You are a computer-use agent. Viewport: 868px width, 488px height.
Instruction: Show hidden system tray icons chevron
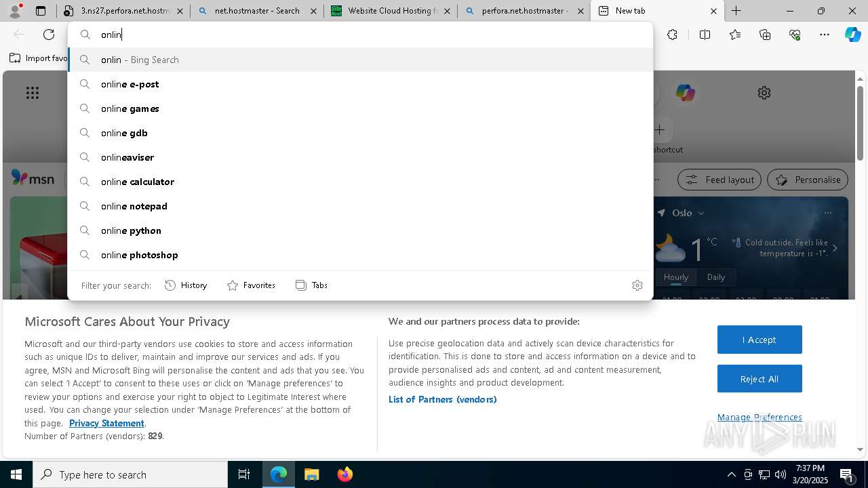[731, 474]
